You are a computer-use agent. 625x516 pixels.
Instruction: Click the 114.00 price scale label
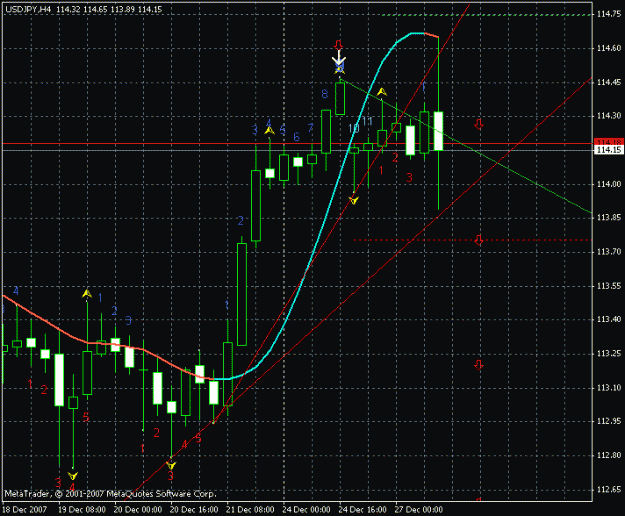(609, 184)
